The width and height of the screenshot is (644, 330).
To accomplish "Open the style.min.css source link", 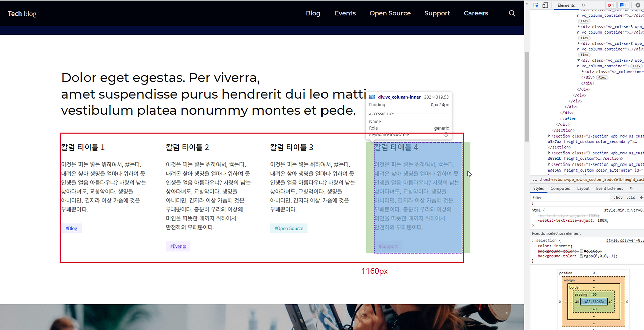I will [624, 210].
